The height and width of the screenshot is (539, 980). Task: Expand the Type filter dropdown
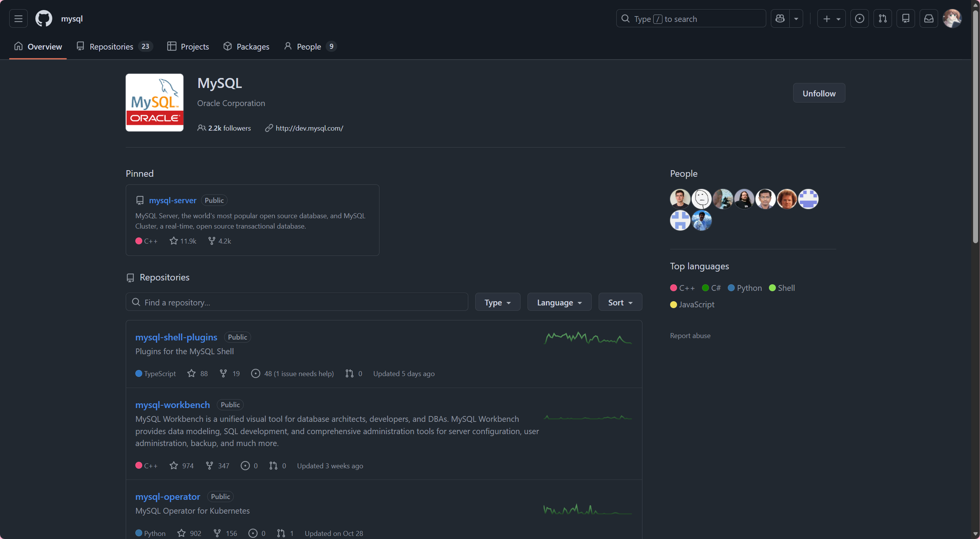click(497, 302)
